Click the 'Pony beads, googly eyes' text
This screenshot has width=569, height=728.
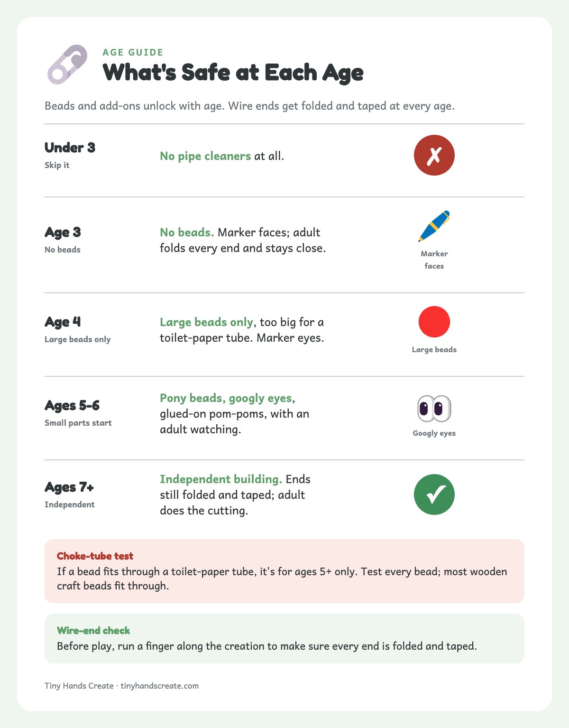(226, 398)
